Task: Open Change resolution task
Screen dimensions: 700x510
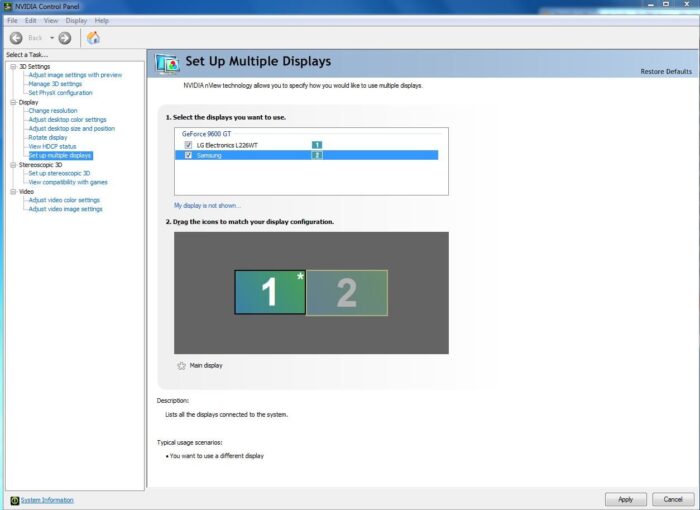Action: 53,111
